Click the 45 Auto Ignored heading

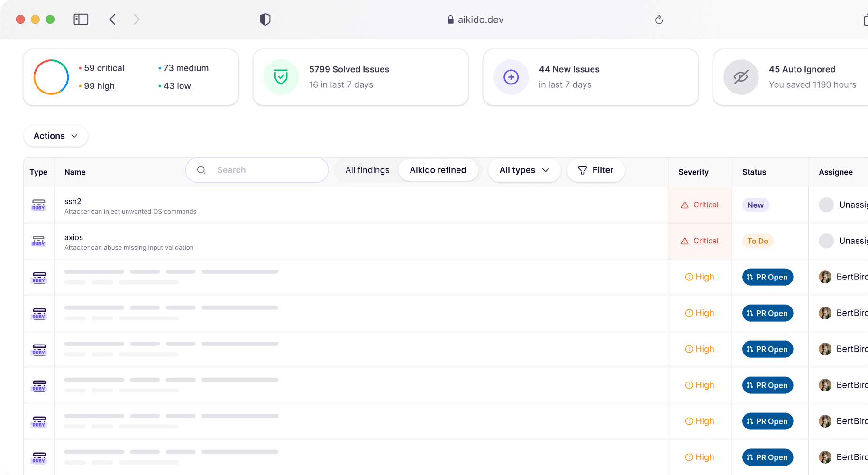(x=802, y=69)
